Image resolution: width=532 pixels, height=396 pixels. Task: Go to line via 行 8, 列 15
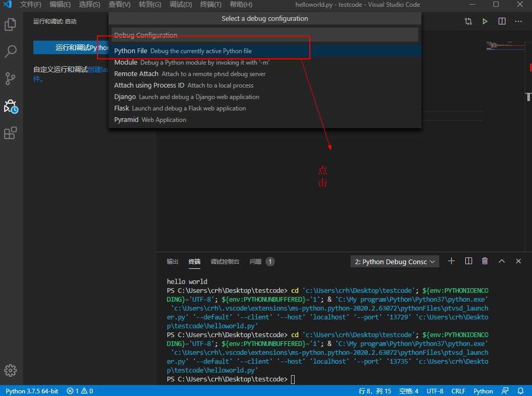(375, 391)
